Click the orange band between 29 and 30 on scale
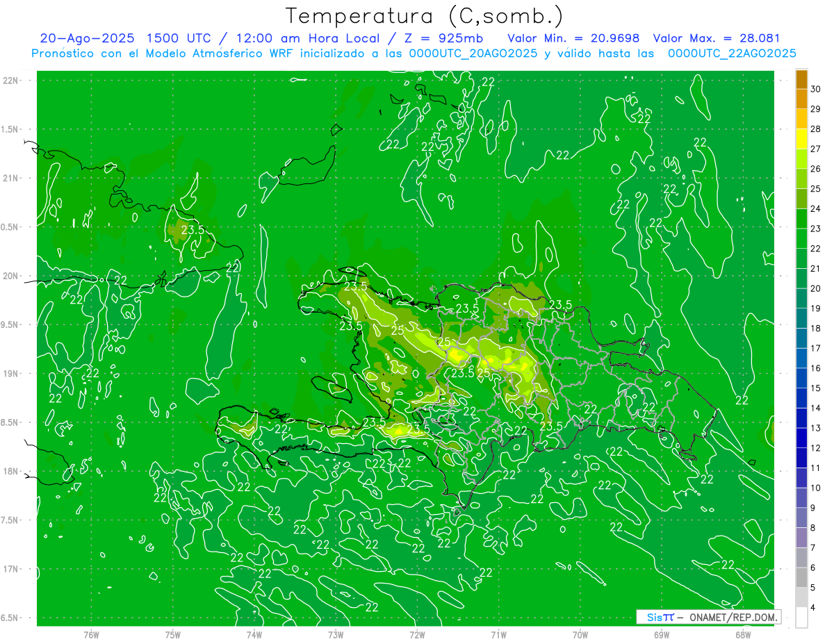Viewport: 834px width, 644px height. tap(801, 99)
